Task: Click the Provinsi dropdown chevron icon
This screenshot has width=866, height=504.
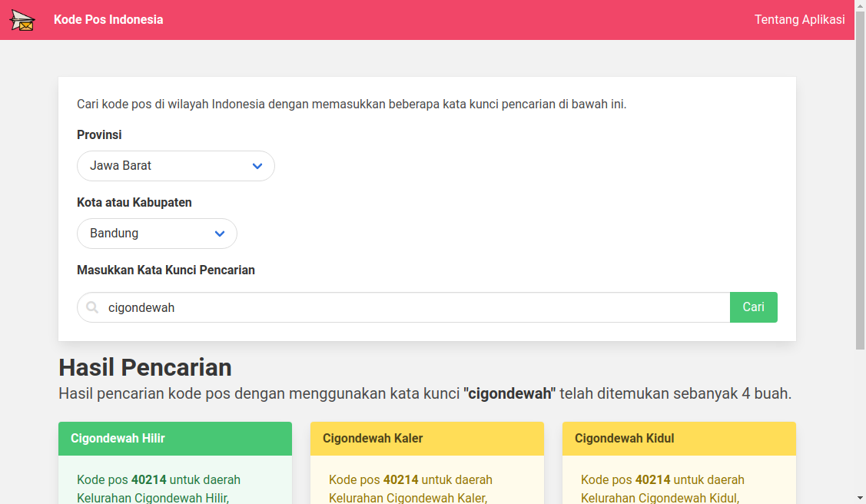Action: coord(257,166)
